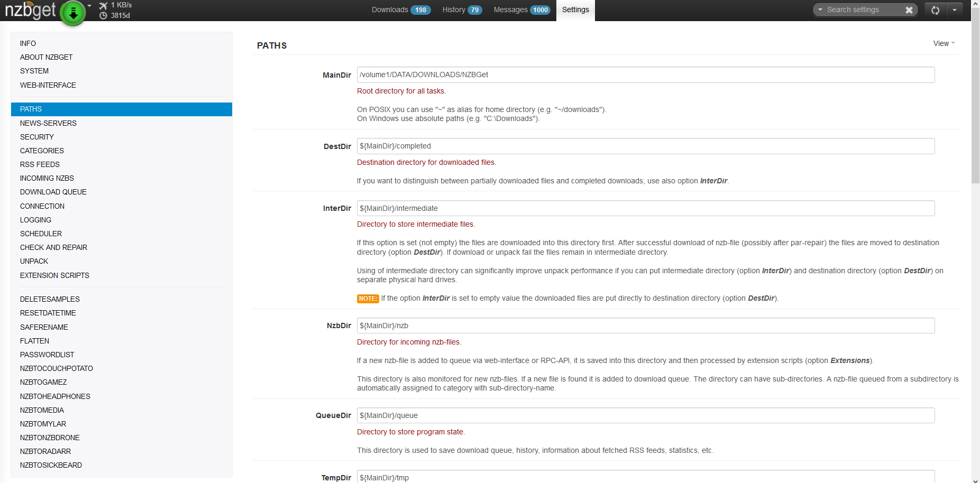Screen dimensions: 980x483
Task: Open NZBTOCOUCHPOTATO script settings
Action: (x=122, y=368)
